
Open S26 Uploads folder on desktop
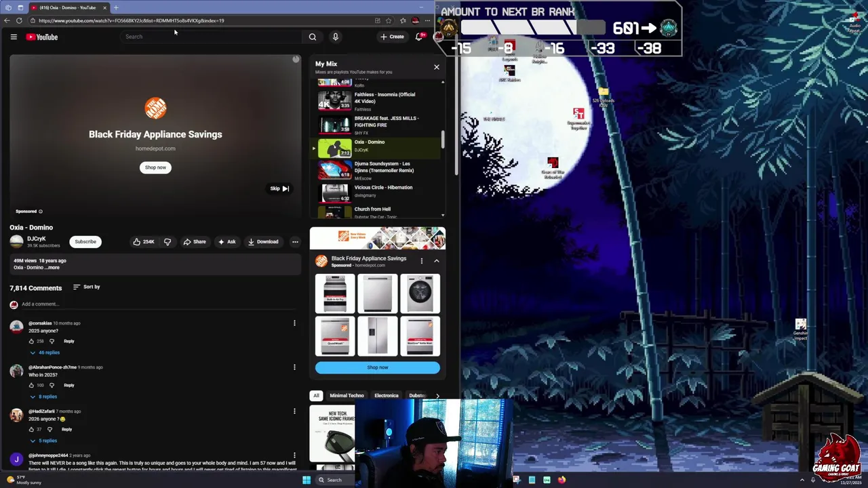click(x=603, y=97)
